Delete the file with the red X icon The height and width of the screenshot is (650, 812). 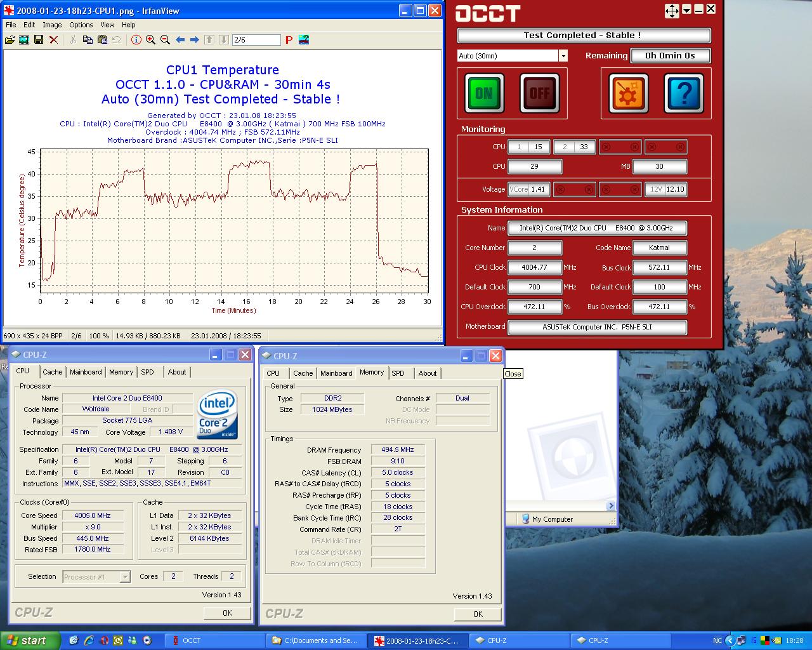click(x=54, y=40)
